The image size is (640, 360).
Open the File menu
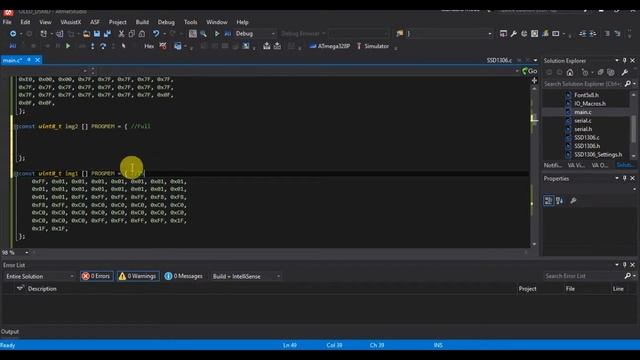(7, 22)
